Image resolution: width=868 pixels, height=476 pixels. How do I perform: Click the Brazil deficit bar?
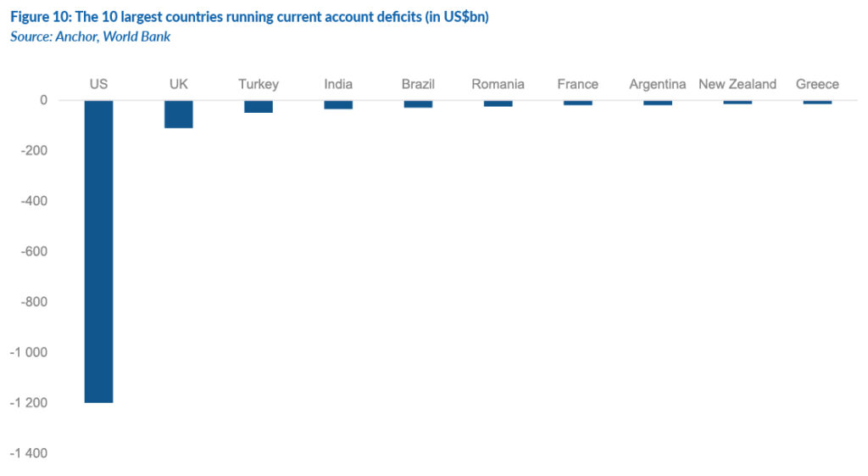click(x=418, y=104)
